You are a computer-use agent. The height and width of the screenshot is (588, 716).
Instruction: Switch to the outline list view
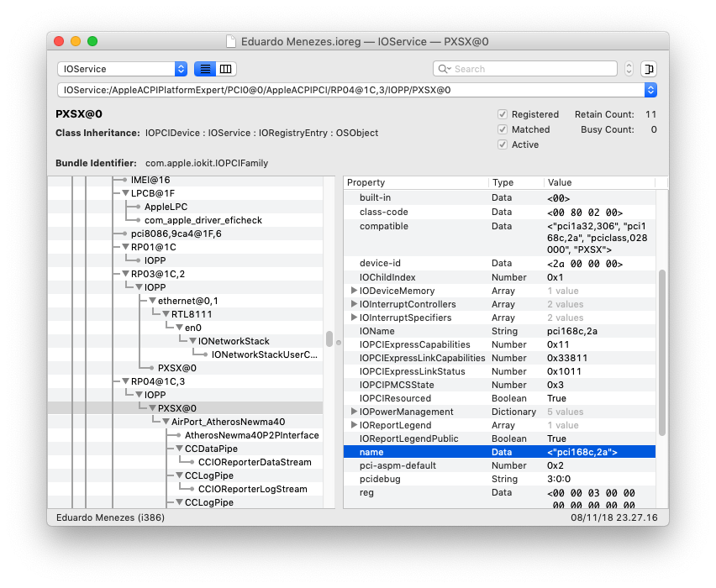pos(205,69)
